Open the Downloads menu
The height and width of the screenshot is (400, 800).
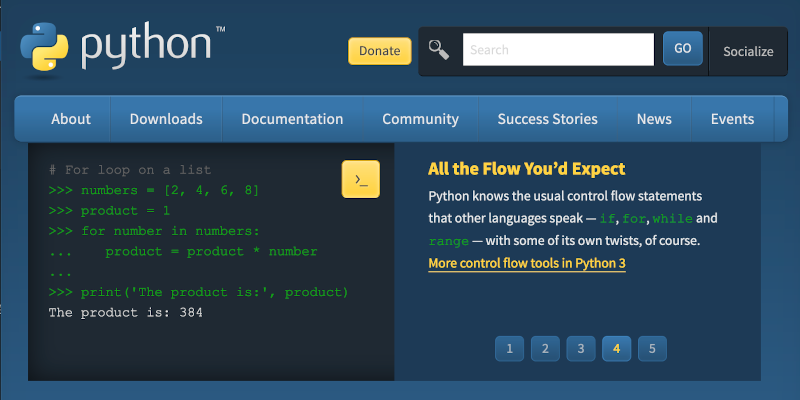tap(166, 119)
